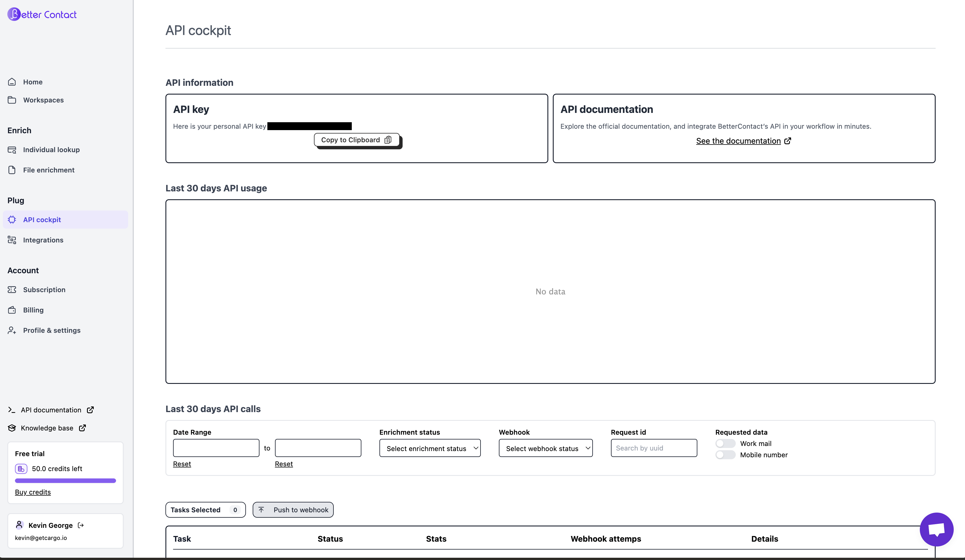Image resolution: width=965 pixels, height=560 pixels.
Task: Click the terminal icon beside API documentation
Action: [12, 410]
